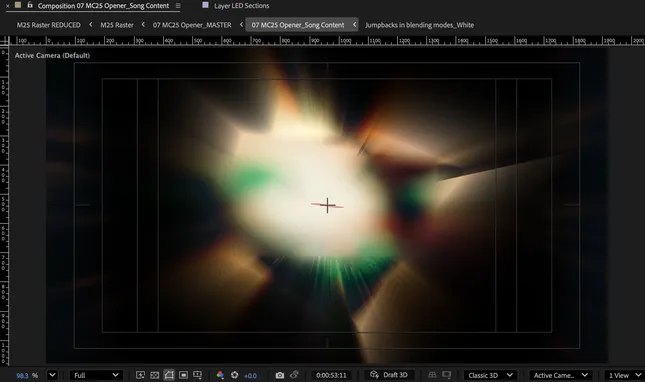Click the exposure value +0.0

pyautogui.click(x=250, y=375)
